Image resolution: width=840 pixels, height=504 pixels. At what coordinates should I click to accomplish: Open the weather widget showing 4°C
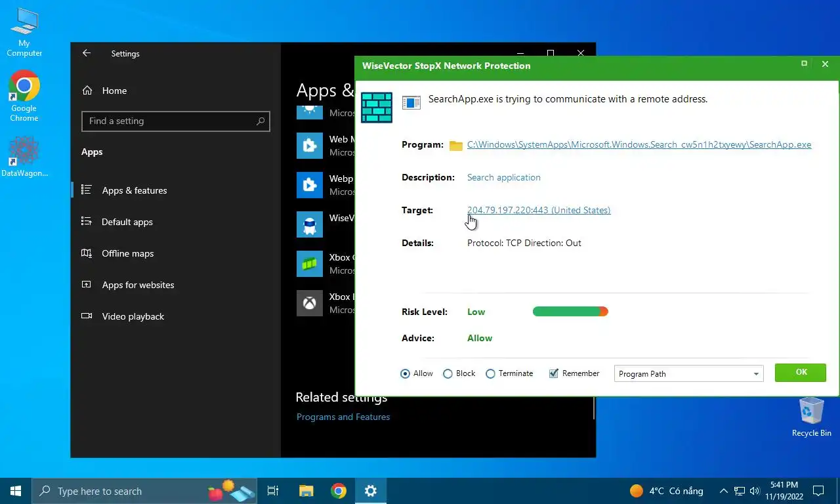(x=666, y=491)
